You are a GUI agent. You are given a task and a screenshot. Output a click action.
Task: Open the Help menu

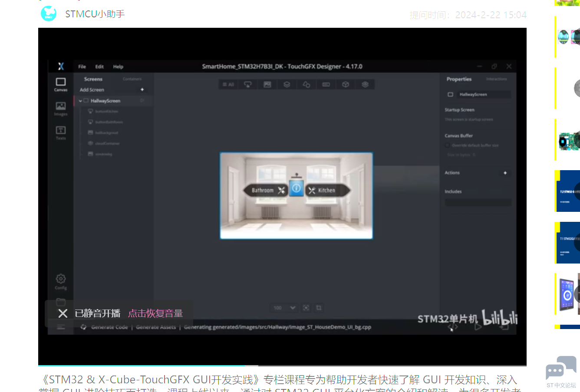118,66
